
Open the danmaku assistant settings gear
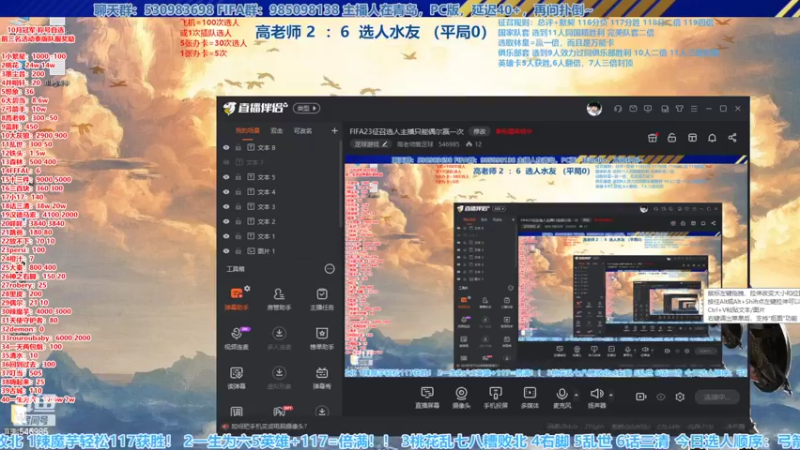247,289
